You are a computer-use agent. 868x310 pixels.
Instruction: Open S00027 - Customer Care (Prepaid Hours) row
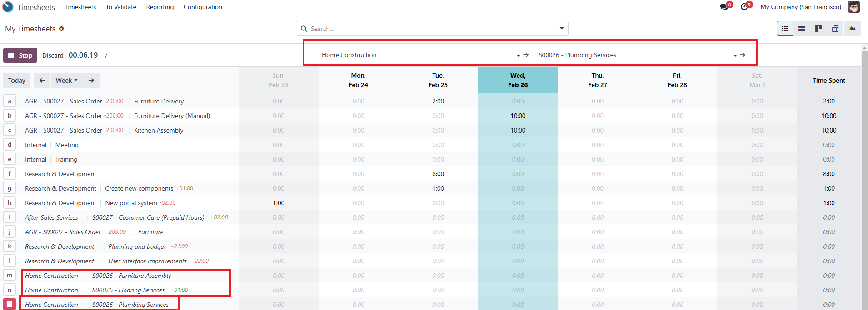148,217
